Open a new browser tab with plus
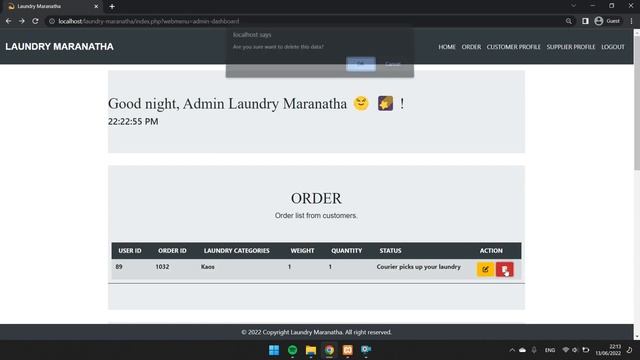Viewport: 640px width, 360px height. click(112, 7)
